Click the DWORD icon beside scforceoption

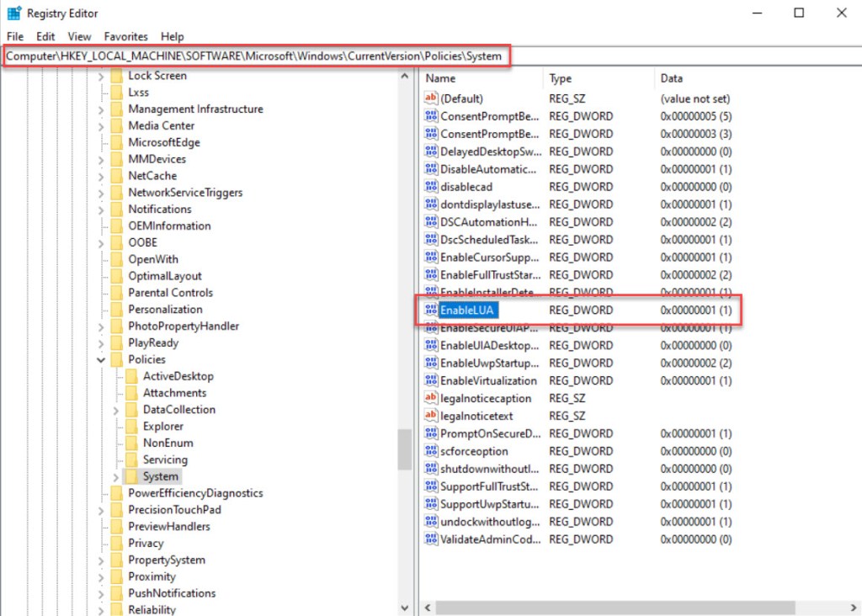[x=431, y=451]
